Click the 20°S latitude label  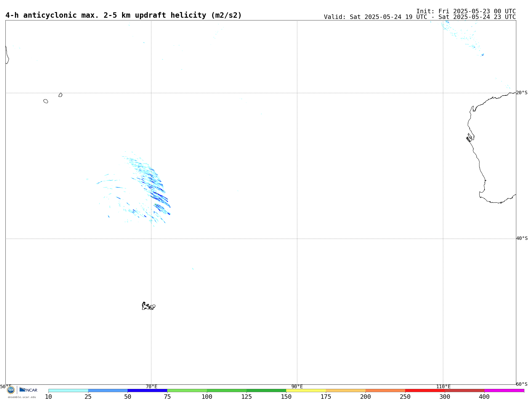point(522,93)
